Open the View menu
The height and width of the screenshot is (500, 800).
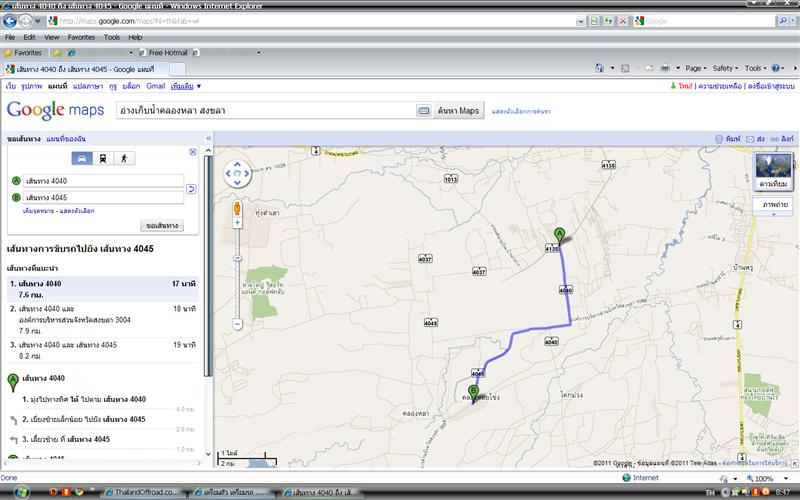(52, 37)
